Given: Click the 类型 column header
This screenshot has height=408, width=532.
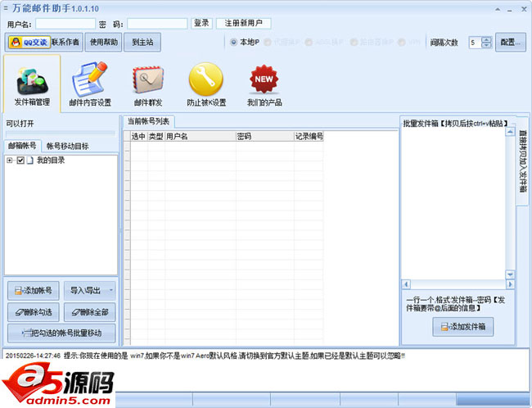Looking at the screenshot, I should coord(156,137).
